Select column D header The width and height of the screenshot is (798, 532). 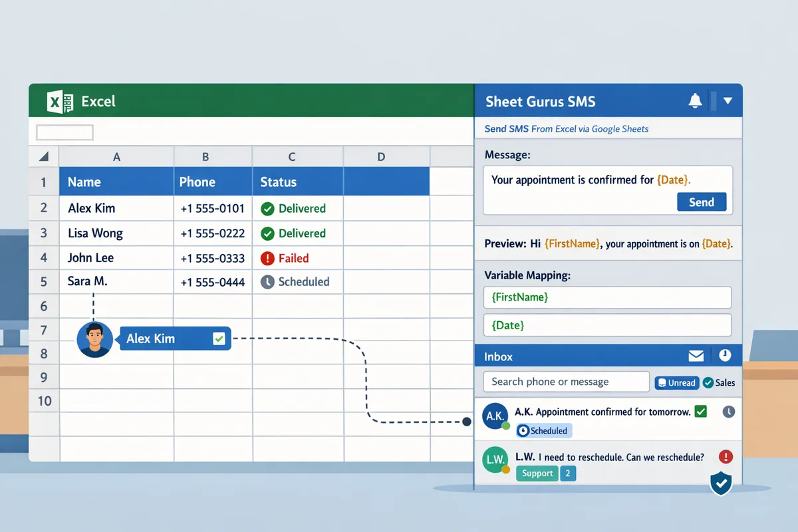(386, 157)
